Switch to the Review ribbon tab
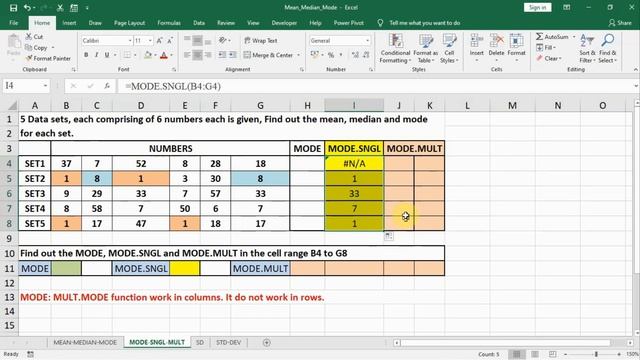The height and width of the screenshot is (360, 640). [226, 23]
